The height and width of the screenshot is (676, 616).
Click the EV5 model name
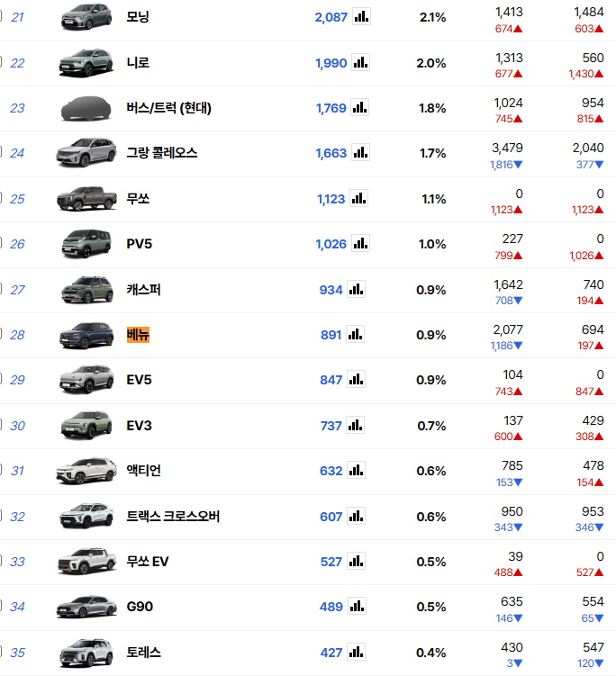[139, 380]
